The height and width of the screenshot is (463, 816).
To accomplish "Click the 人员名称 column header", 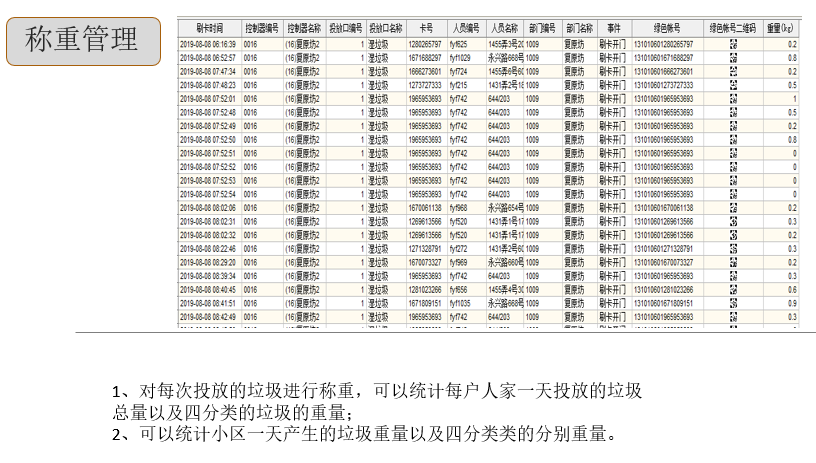I will [505, 28].
